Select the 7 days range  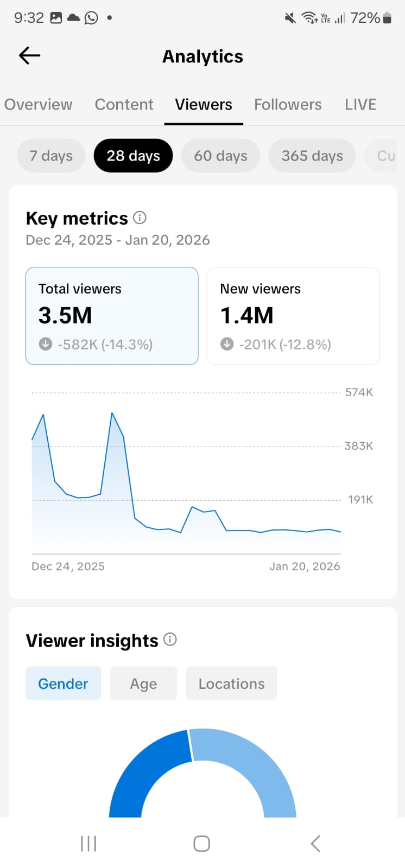(x=51, y=156)
